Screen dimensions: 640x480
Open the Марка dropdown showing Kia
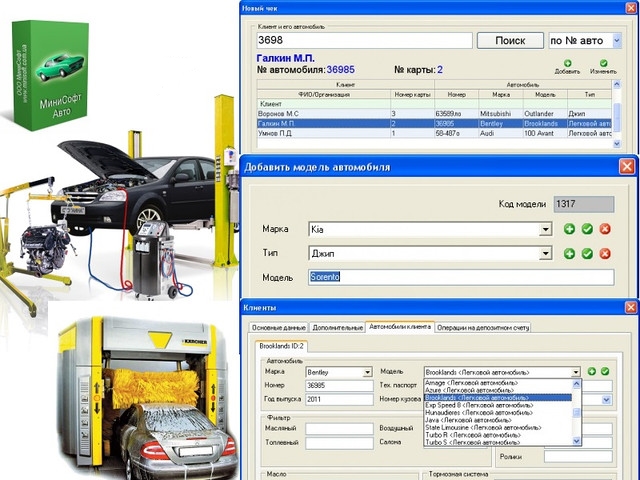point(545,229)
